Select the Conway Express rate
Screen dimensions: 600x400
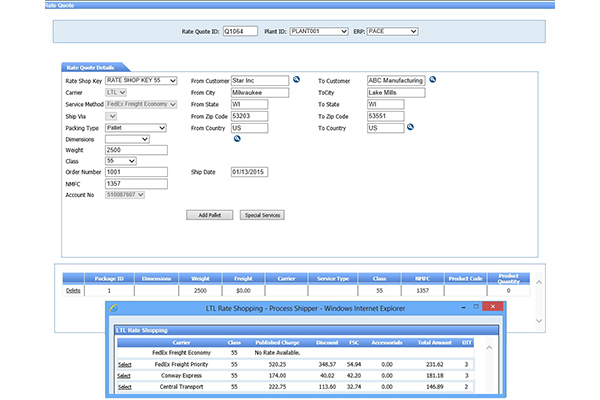(x=124, y=376)
